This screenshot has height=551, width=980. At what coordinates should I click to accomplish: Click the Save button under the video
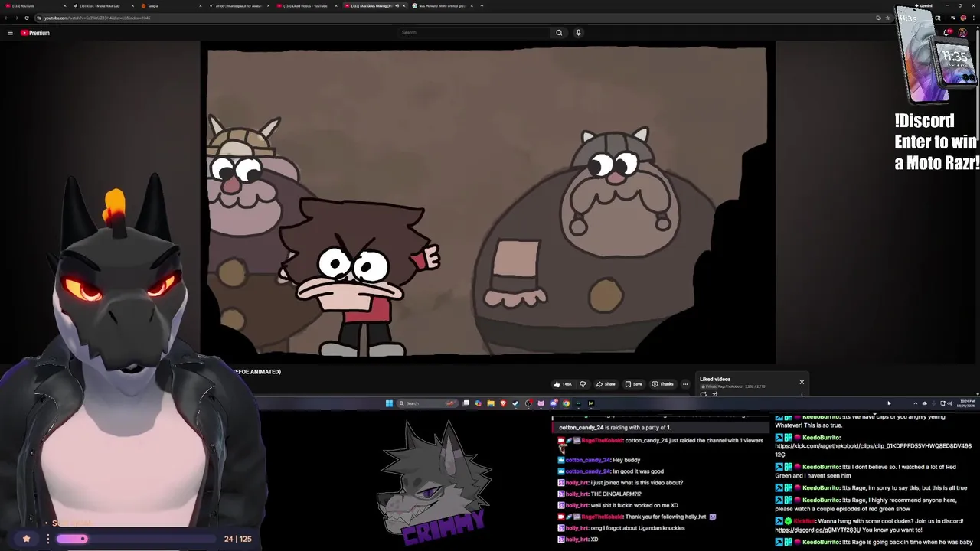(x=634, y=384)
